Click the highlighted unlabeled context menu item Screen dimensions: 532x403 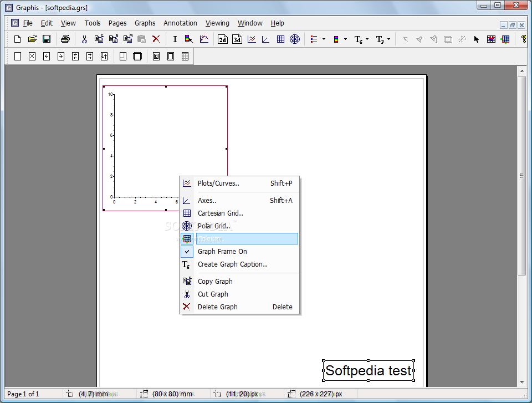pyautogui.click(x=239, y=239)
